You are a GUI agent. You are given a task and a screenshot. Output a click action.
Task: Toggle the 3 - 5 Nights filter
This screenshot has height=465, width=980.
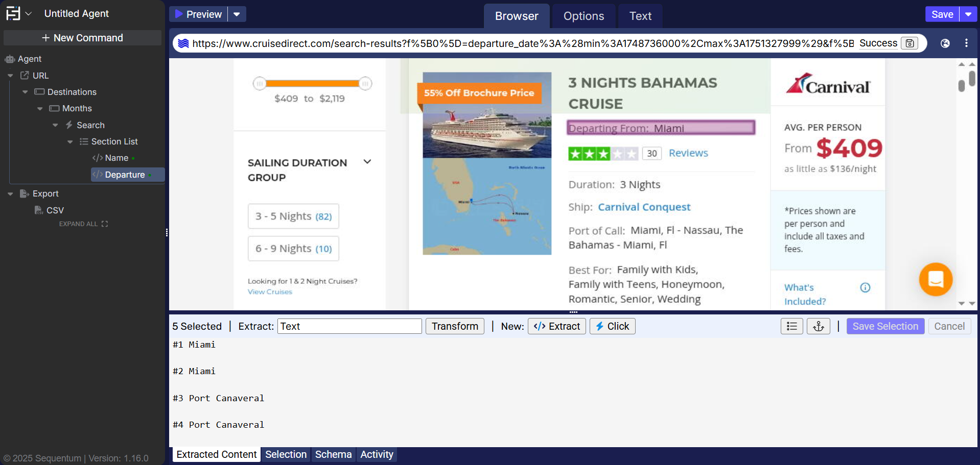coord(293,216)
